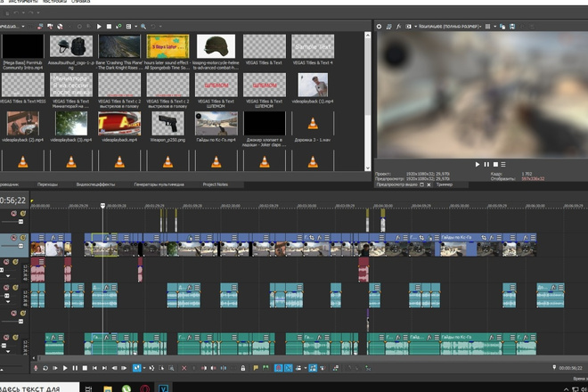Image resolution: width=588 pixels, height=392 pixels.
Task: Click the record microphone icon in timeline toolbar
Action: 36,368
